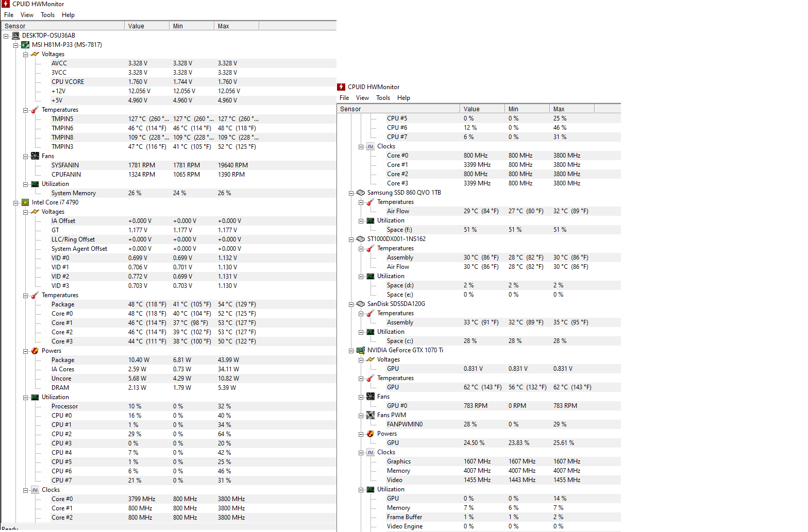This screenshot has height=532, width=808.
Task: Click the motherboard Voltages lightning icon
Action: (35, 54)
